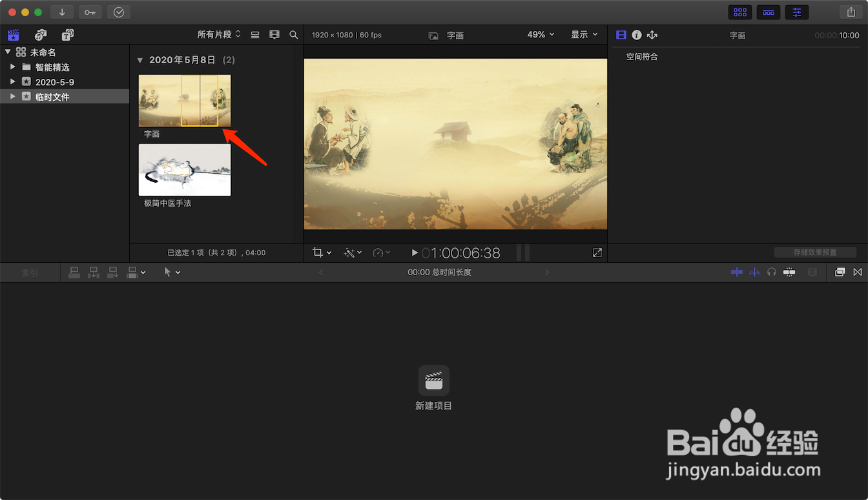This screenshot has width=868, height=500.
Task: Click 空间符合 in the inspector
Action: coord(642,57)
